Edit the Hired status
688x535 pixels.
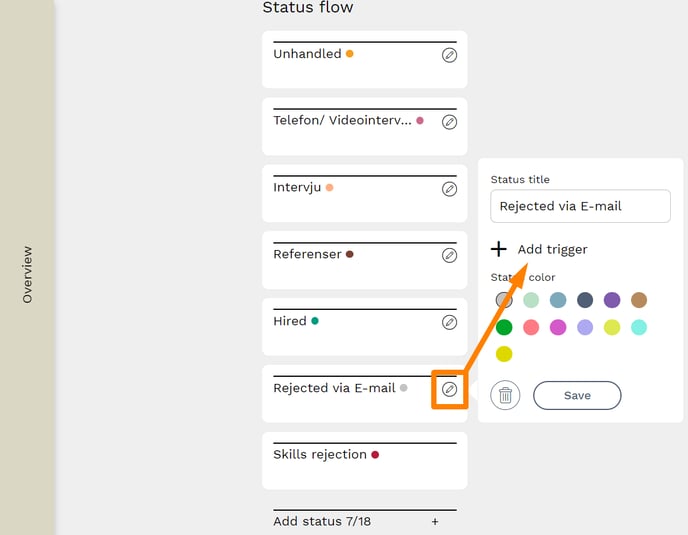click(x=449, y=322)
